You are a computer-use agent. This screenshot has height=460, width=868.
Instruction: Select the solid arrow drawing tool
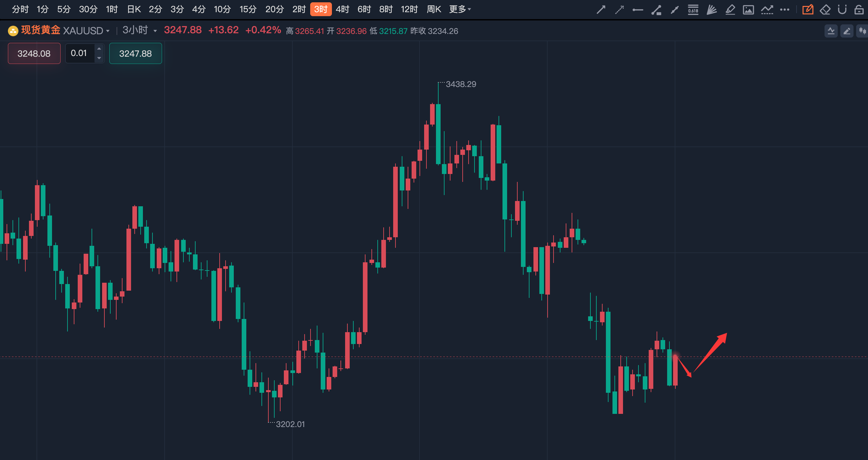(x=601, y=10)
